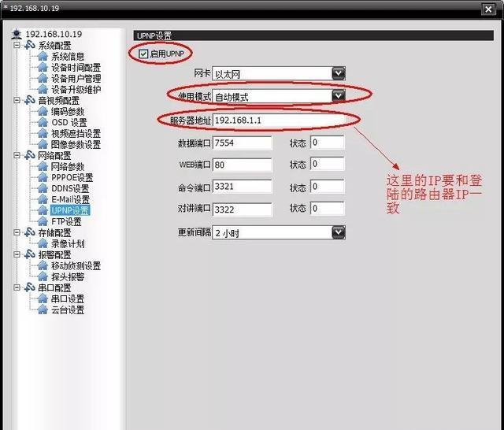This screenshot has width=504, height=430.
Task: Click the house icon beside 设备升级维护
Action: pyautogui.click(x=43, y=89)
